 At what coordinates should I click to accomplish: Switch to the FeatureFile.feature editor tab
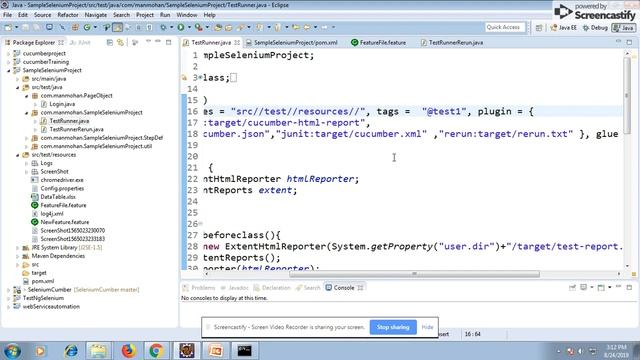[378, 42]
